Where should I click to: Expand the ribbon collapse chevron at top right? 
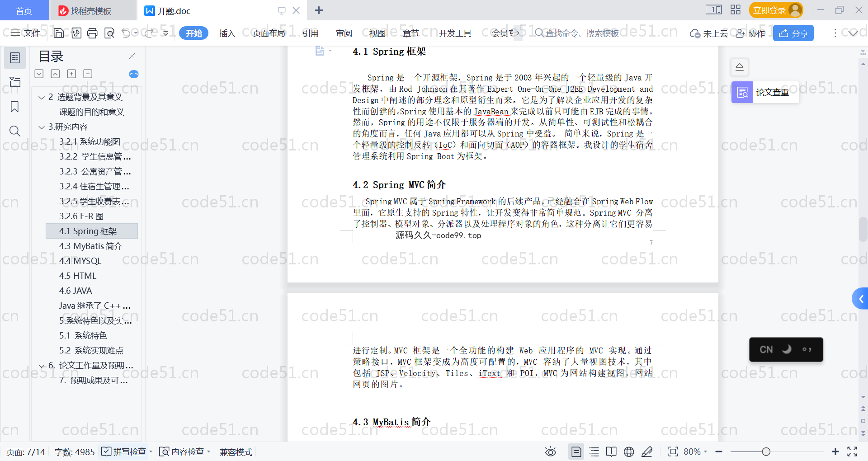click(853, 33)
